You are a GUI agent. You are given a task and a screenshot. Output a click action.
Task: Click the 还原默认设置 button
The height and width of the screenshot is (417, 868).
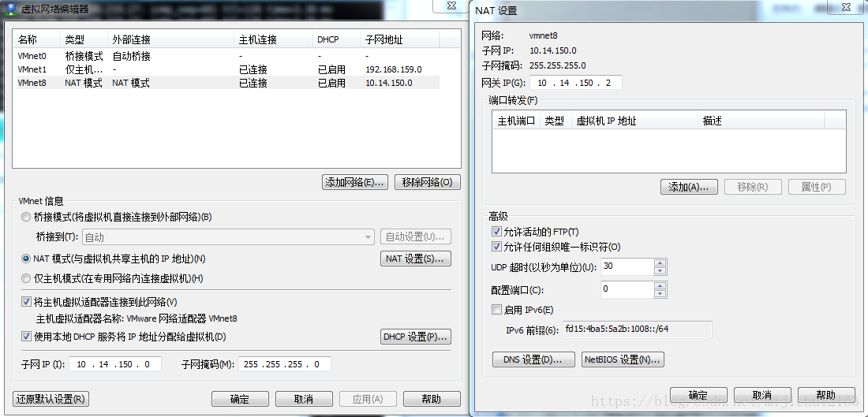coord(51,399)
